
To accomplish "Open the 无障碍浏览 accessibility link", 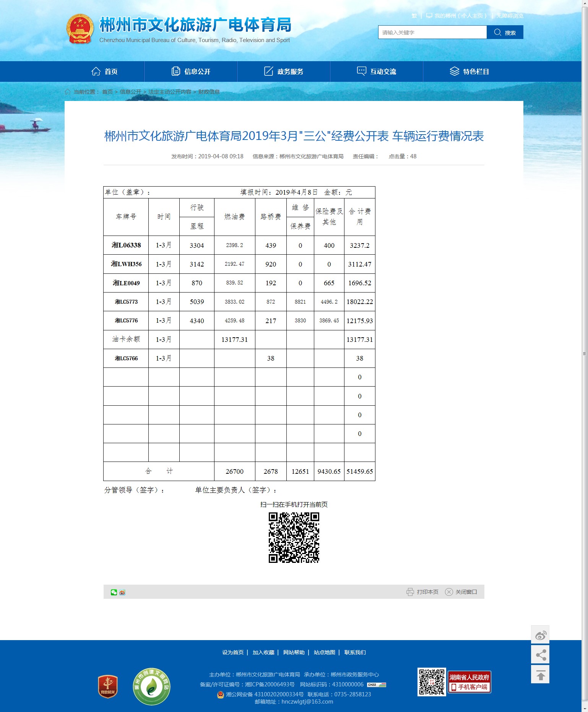I will tap(510, 16).
